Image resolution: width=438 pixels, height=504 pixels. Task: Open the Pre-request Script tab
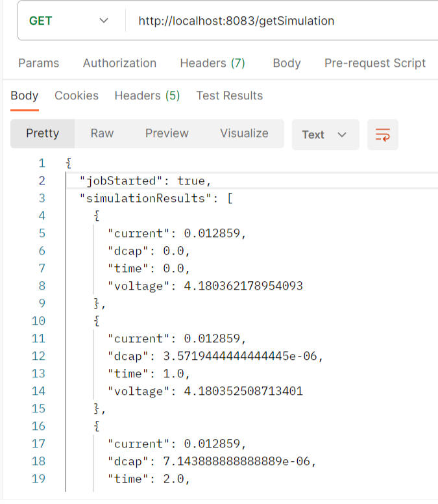tap(374, 63)
